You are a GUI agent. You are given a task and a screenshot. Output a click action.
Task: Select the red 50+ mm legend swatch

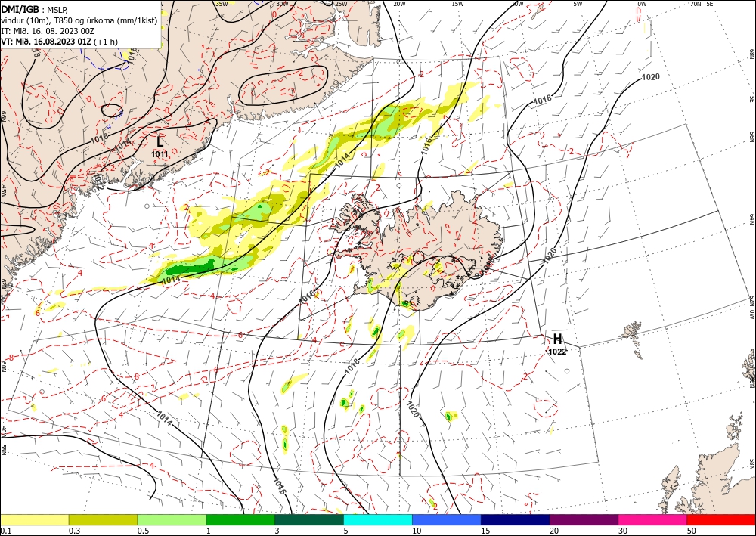721,519
